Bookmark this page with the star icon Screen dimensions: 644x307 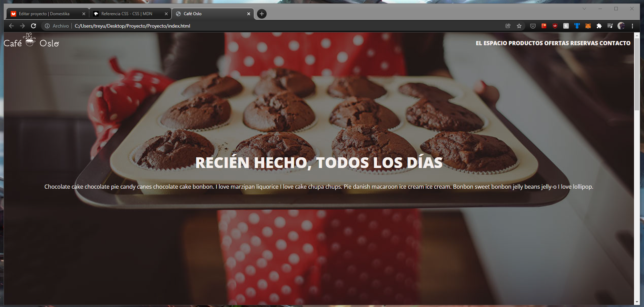tap(519, 26)
